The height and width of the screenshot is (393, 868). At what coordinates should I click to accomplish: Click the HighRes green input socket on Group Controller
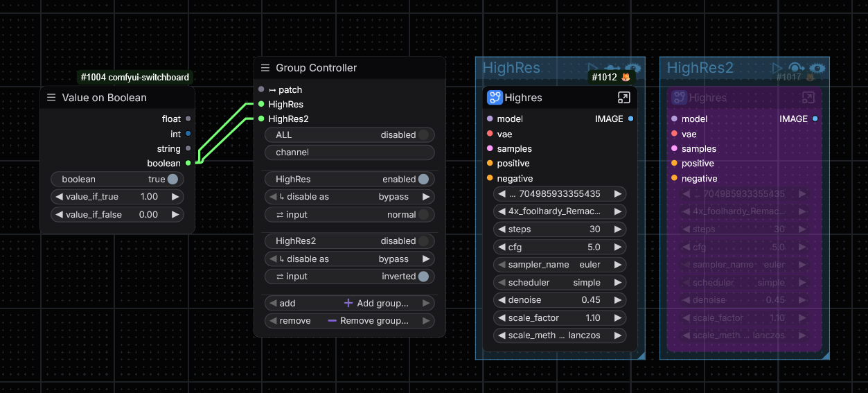(261, 104)
